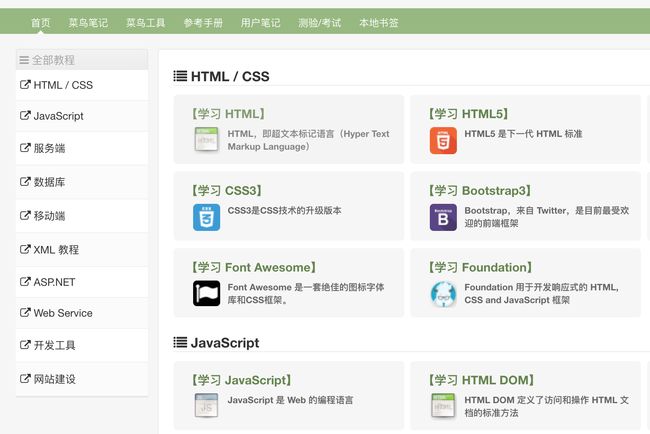Open the 【学习 HTML】 tutorial title
Viewport: 650px width, 434px height.
228,114
